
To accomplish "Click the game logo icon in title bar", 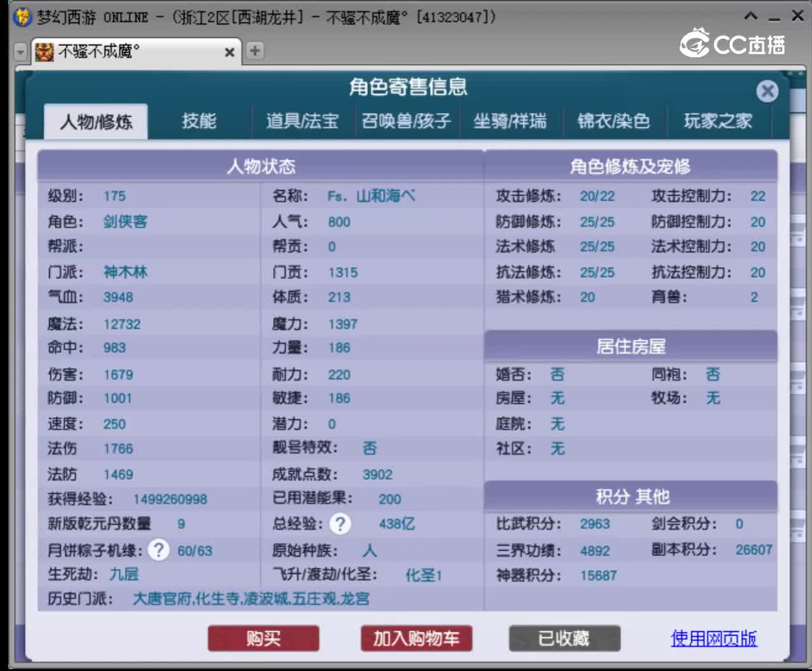I will (x=22, y=17).
